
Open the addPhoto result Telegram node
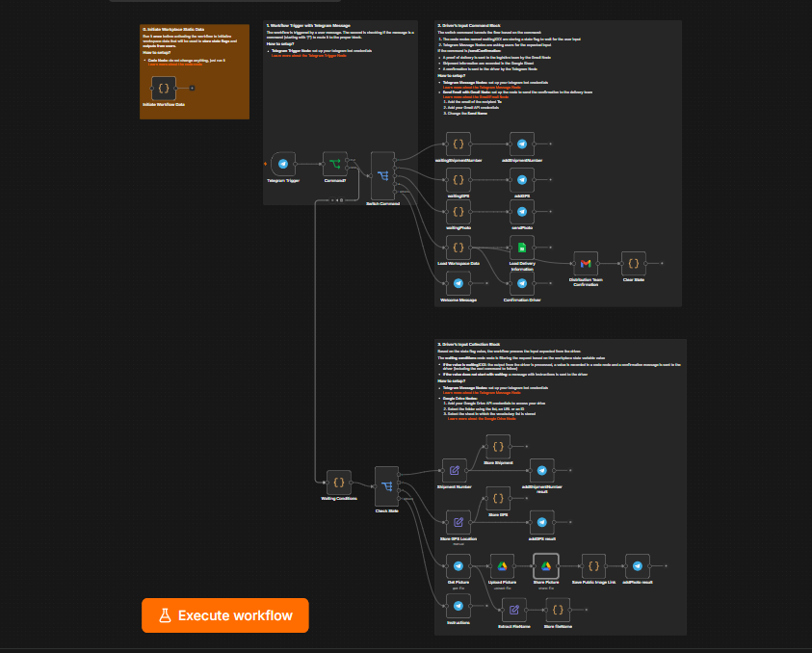pos(638,566)
